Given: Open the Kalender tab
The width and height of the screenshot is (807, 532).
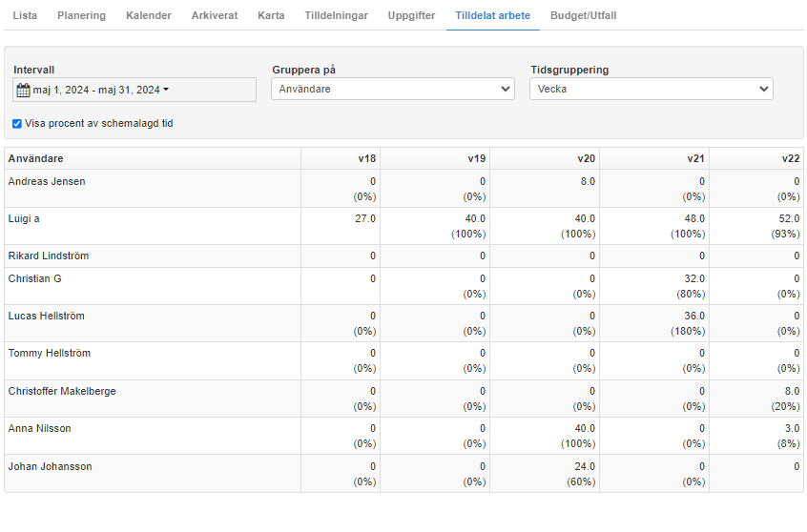Looking at the screenshot, I should click(x=149, y=15).
